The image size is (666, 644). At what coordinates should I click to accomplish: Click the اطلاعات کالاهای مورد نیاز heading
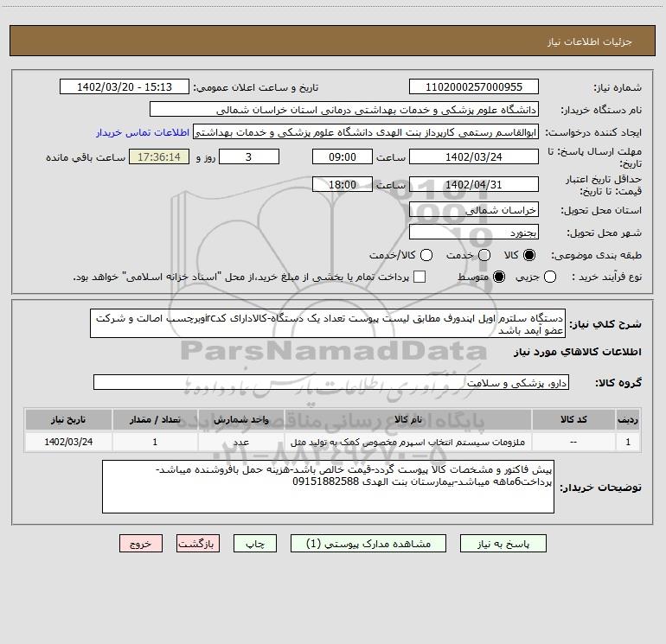577,352
